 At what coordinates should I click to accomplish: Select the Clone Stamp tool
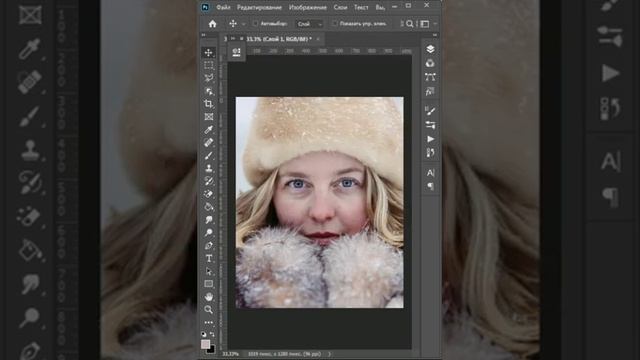pos(209,168)
